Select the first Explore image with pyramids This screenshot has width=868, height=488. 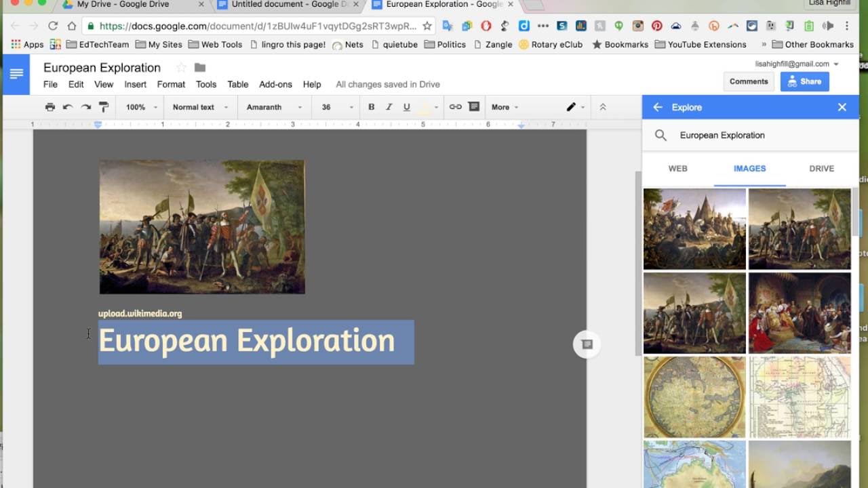[694, 229]
